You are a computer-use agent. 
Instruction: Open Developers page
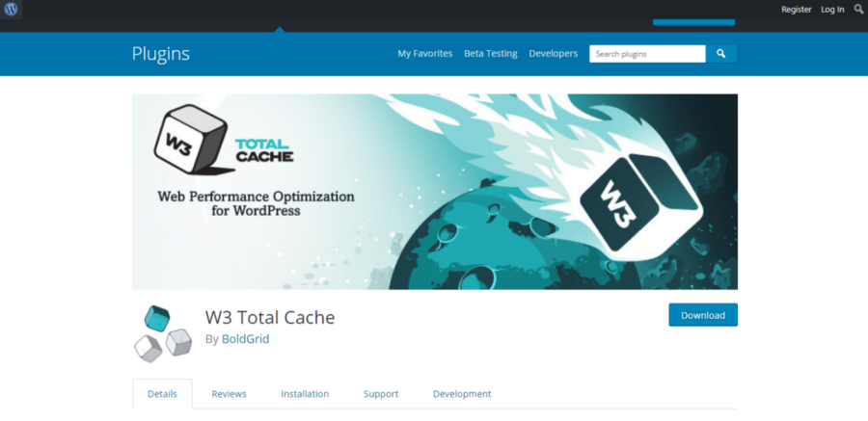click(x=553, y=54)
